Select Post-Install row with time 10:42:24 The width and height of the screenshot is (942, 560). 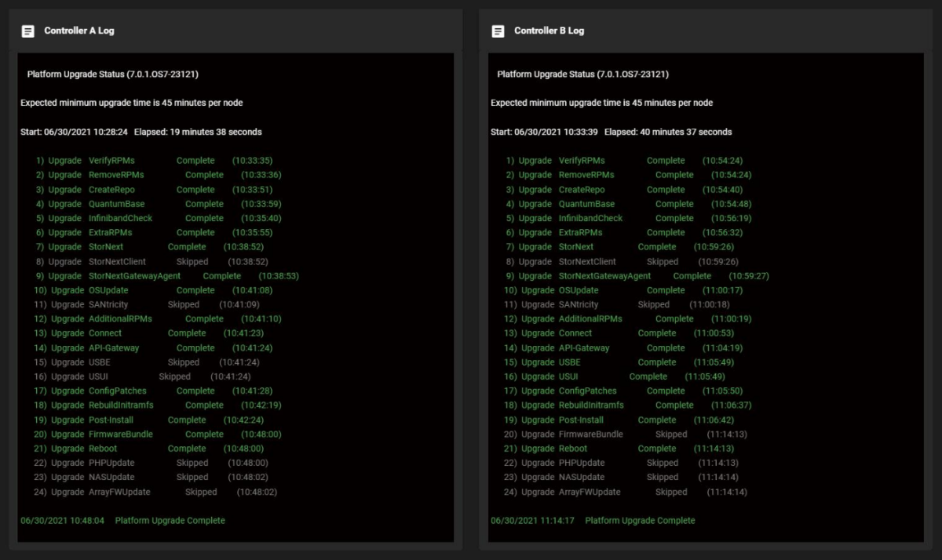[148, 420]
